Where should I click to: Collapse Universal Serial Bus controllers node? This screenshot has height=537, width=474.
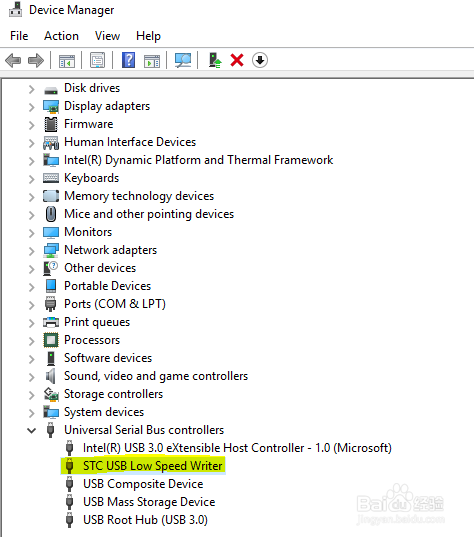(32, 430)
